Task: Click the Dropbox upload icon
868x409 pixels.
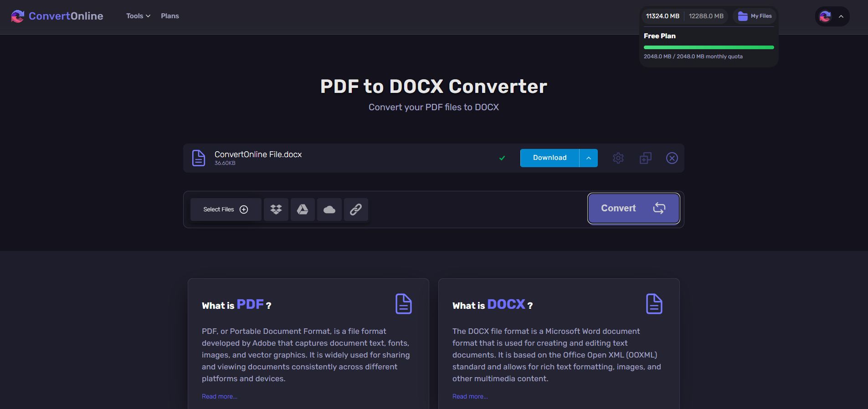Action: pyautogui.click(x=276, y=210)
